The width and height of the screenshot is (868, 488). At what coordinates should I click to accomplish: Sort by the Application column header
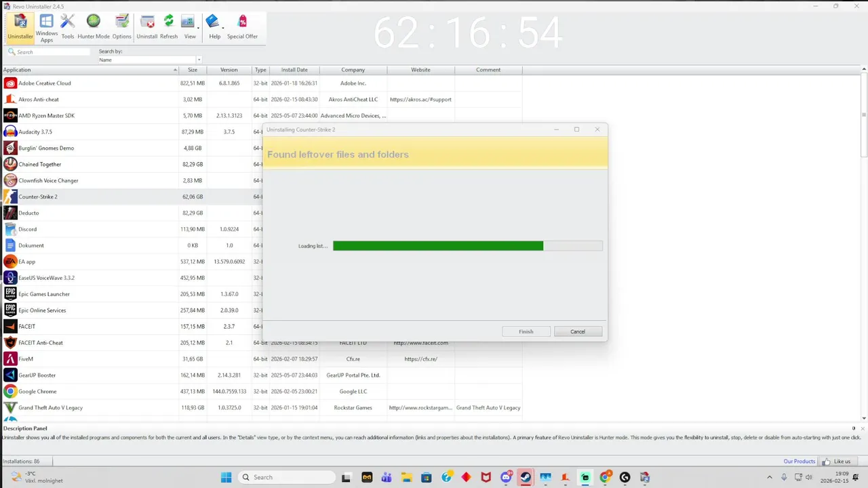tap(90, 70)
